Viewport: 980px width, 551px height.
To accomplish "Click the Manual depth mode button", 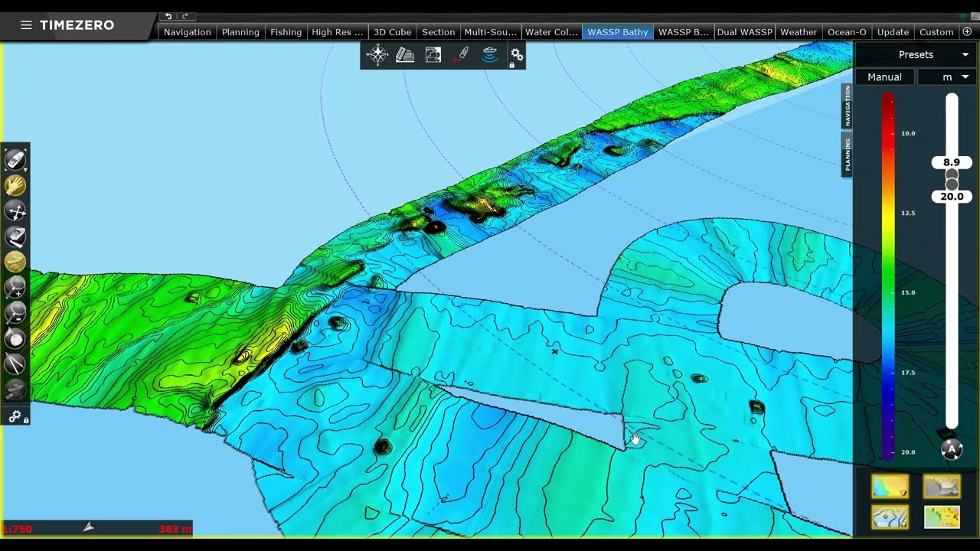I will 884,77.
